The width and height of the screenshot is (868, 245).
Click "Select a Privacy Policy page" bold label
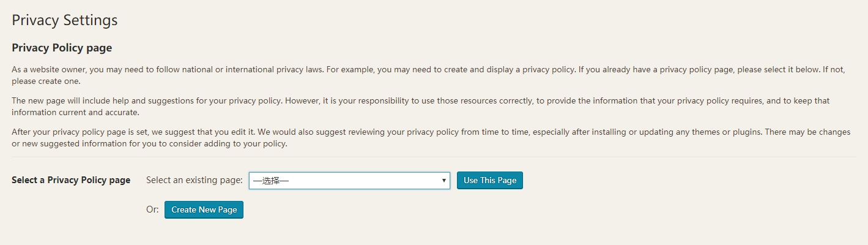pos(71,180)
